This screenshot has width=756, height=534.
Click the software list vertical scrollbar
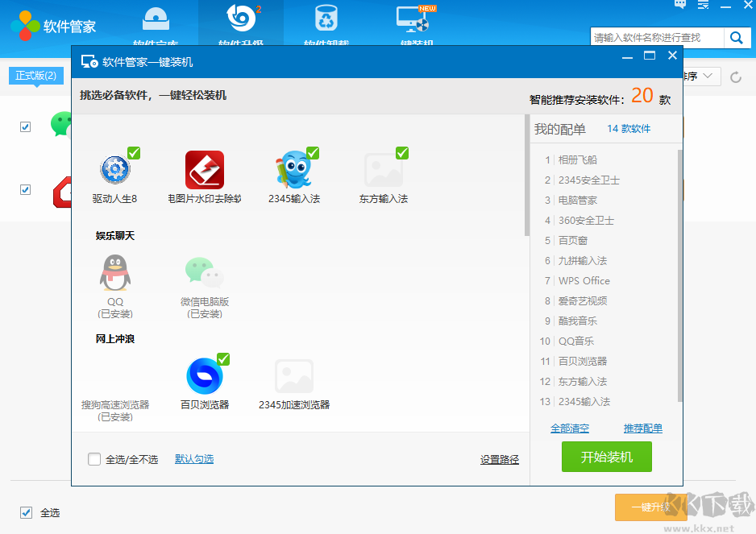pyautogui.click(x=527, y=176)
